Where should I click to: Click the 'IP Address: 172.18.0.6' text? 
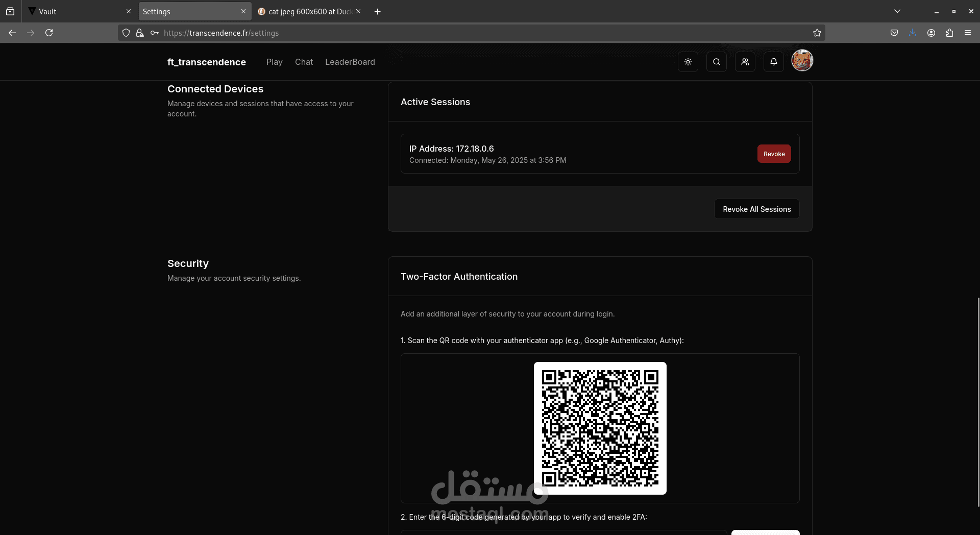pyautogui.click(x=452, y=149)
